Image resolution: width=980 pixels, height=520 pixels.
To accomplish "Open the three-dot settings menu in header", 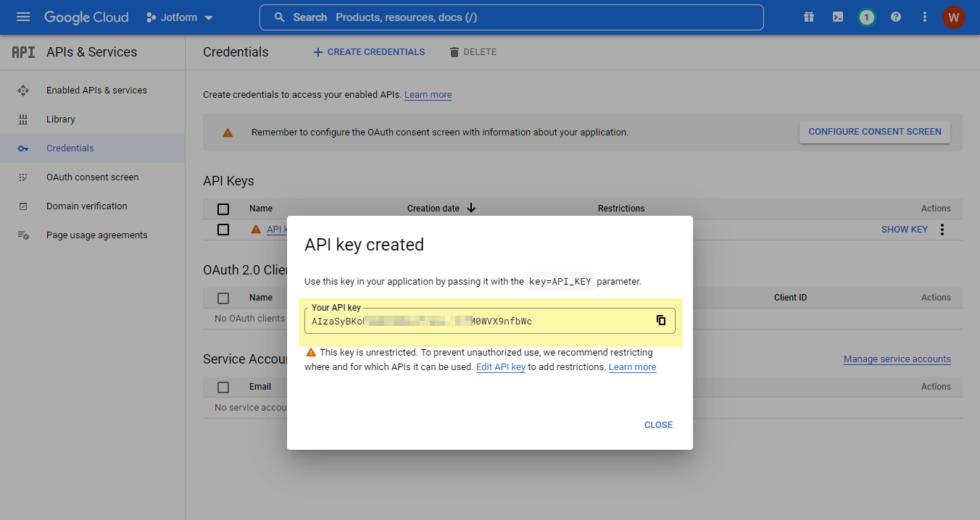I will tap(925, 17).
